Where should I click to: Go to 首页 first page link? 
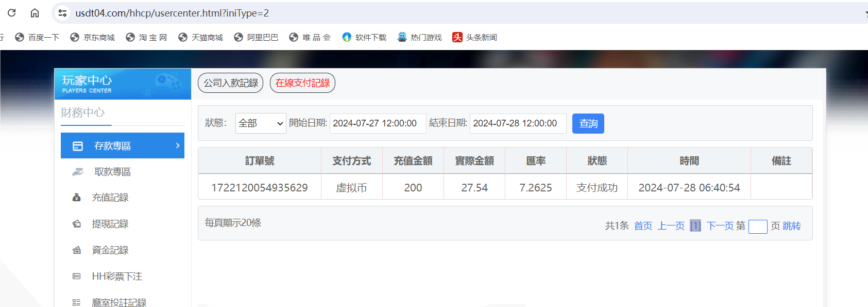coord(643,225)
